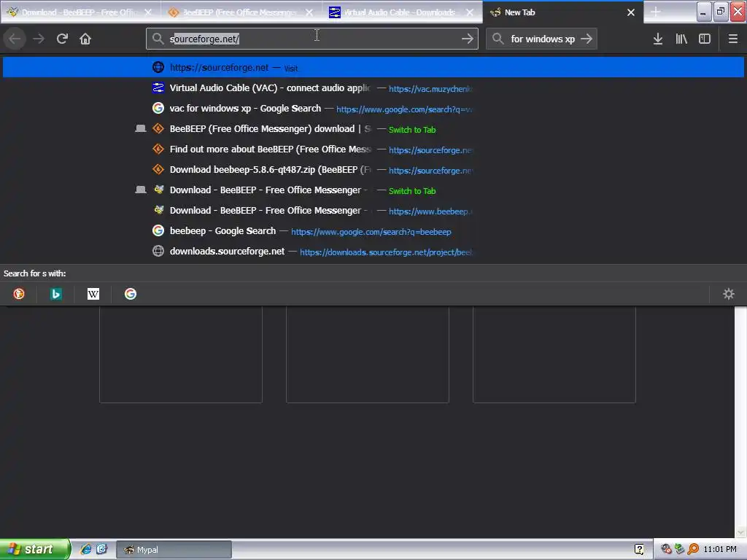The width and height of the screenshot is (747, 560).
Task: Close the BeeBEEP Free Office Messenger tab
Action: (x=309, y=12)
